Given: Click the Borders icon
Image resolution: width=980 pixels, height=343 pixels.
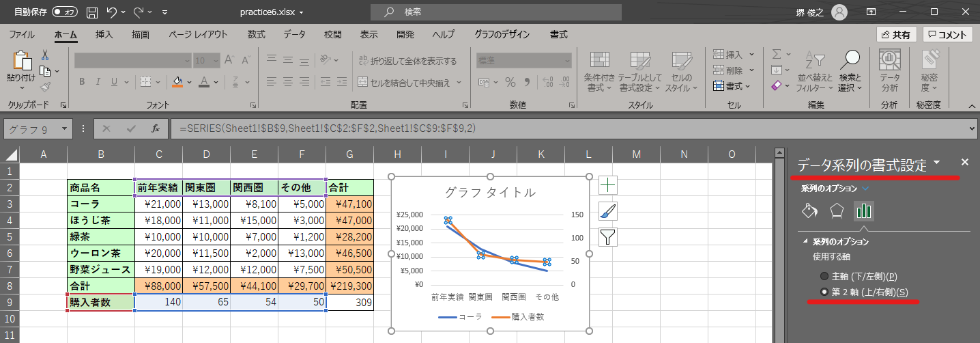Looking at the screenshot, I should [x=146, y=82].
